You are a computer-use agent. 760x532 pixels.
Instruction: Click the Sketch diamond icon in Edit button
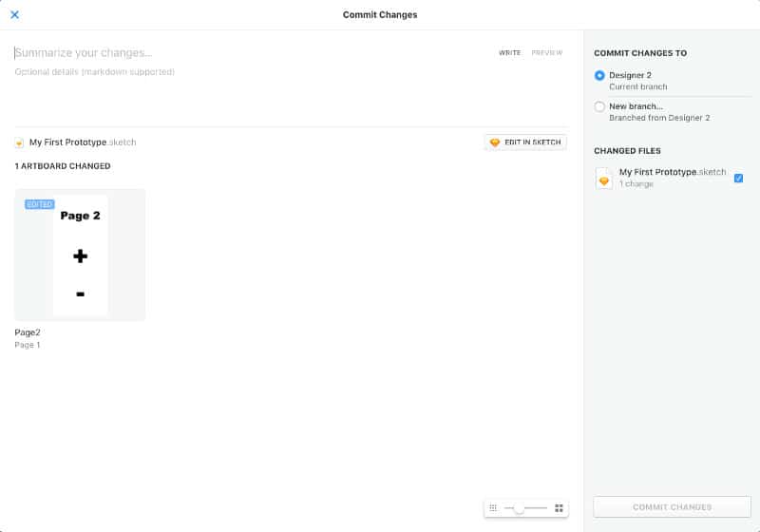pyautogui.click(x=494, y=142)
